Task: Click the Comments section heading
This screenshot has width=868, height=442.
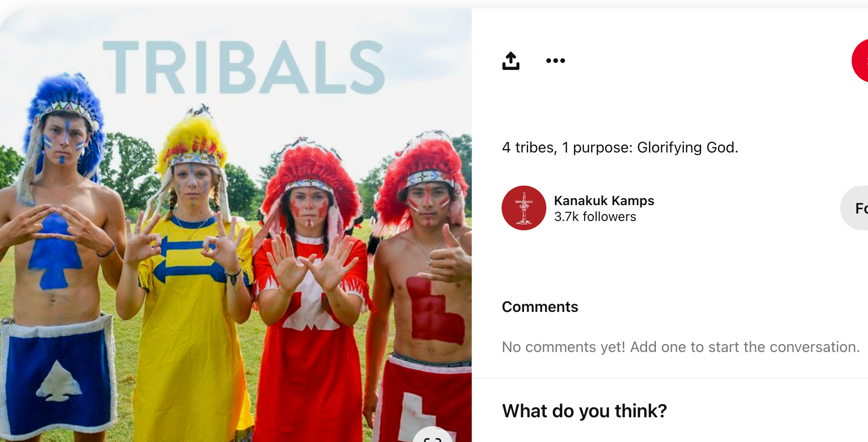Action: pos(540,307)
